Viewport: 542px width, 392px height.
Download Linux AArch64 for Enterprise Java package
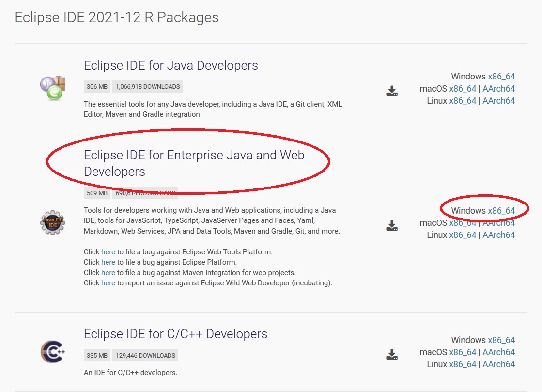498,235
